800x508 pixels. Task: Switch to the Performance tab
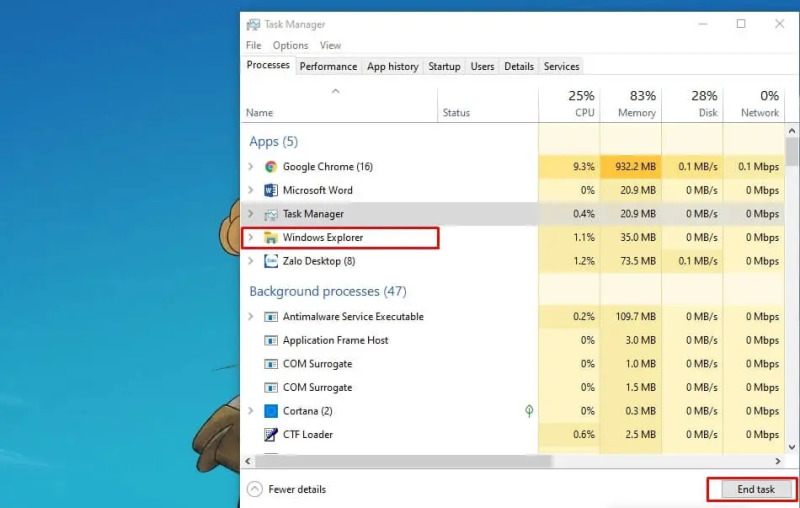pos(328,66)
